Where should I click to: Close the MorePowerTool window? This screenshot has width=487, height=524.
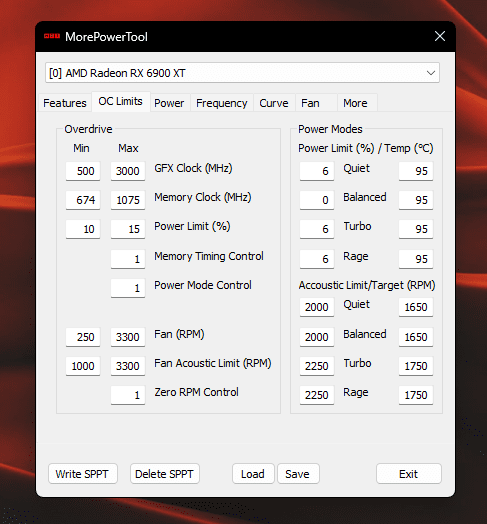pyautogui.click(x=440, y=36)
